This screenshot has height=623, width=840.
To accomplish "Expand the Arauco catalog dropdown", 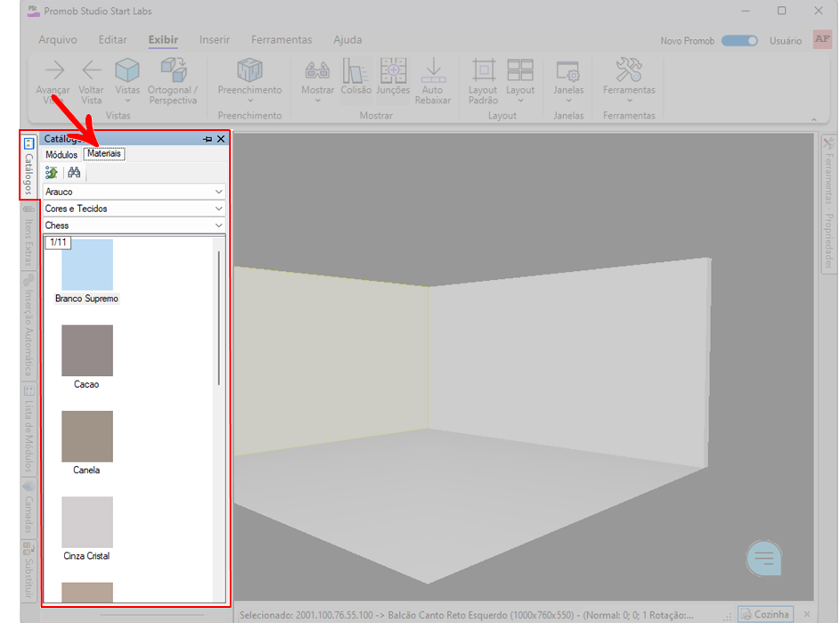I will (134, 192).
